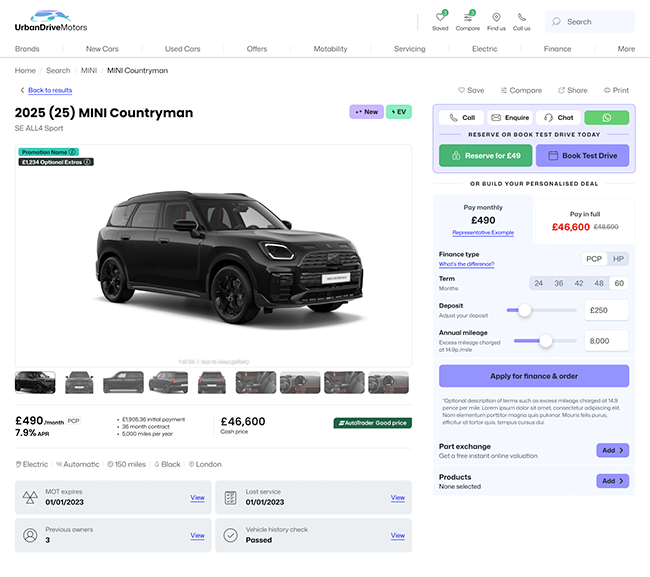The image size is (650, 577).
Task: Share this vehicle listing
Action: coord(572,90)
